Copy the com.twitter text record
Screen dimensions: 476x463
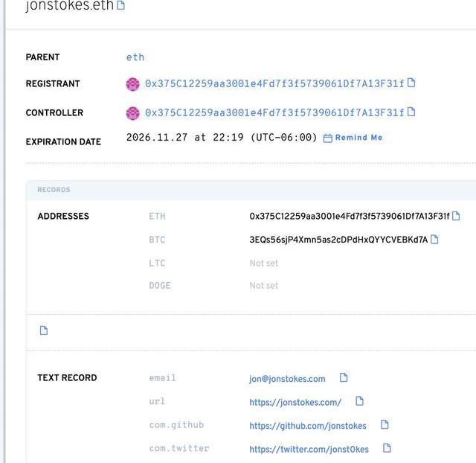coord(386,448)
